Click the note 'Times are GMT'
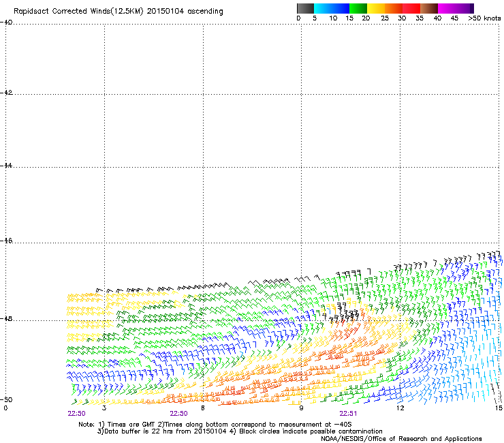Screen dimensions: 504x443 tap(131, 425)
